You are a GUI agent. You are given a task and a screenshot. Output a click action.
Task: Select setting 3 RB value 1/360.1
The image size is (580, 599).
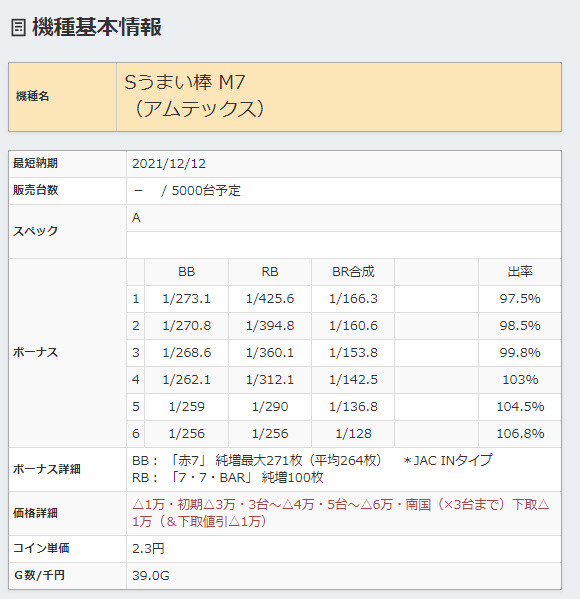click(x=270, y=353)
